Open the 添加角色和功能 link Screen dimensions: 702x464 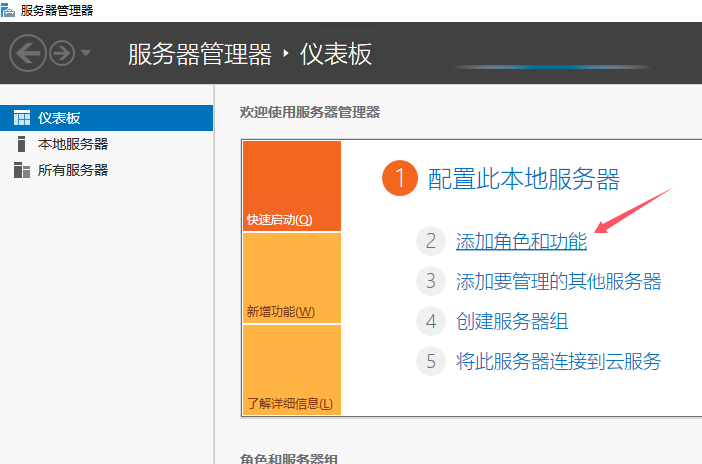521,241
